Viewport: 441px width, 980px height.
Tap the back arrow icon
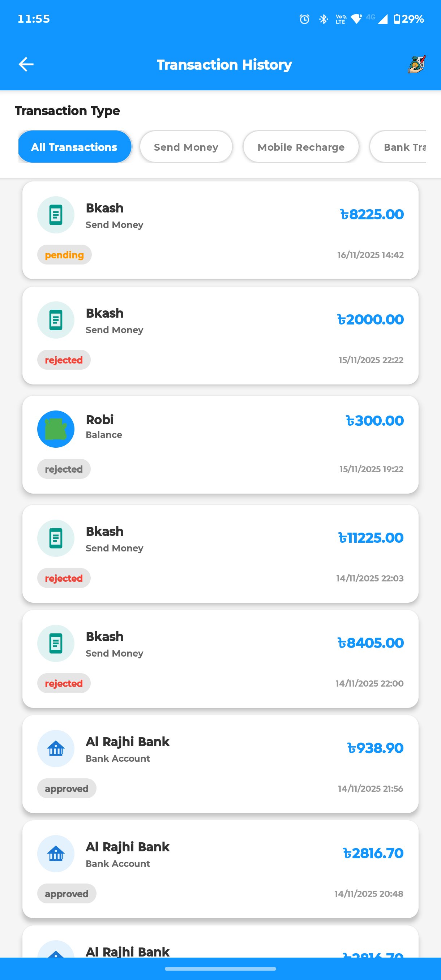26,64
